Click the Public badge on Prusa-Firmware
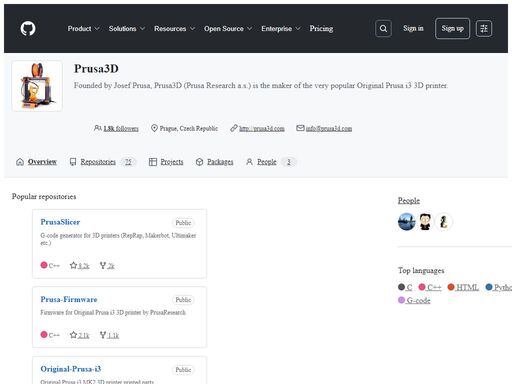The width and height of the screenshot is (512, 384). click(x=183, y=300)
